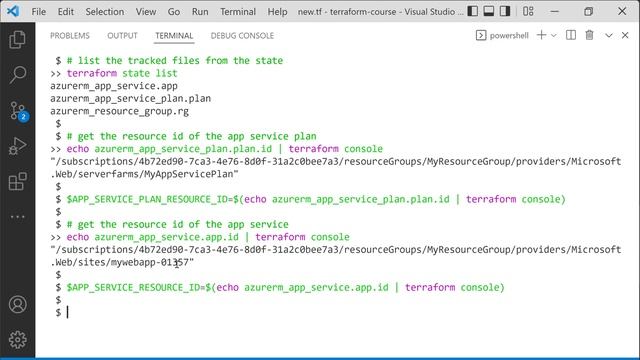Click 'terraform state list' command
This screenshot has height=360, width=640.
[x=122, y=73]
